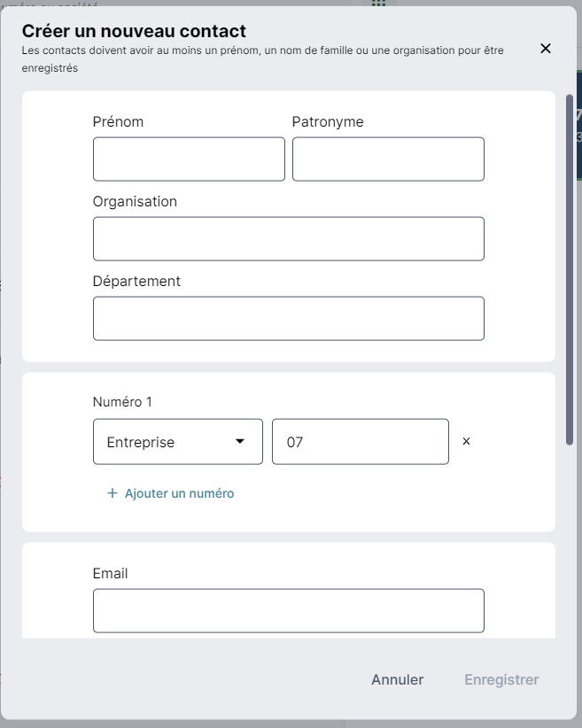Expand the Entreprise dropdown arrow
Image resolution: width=582 pixels, height=728 pixels.
point(240,441)
